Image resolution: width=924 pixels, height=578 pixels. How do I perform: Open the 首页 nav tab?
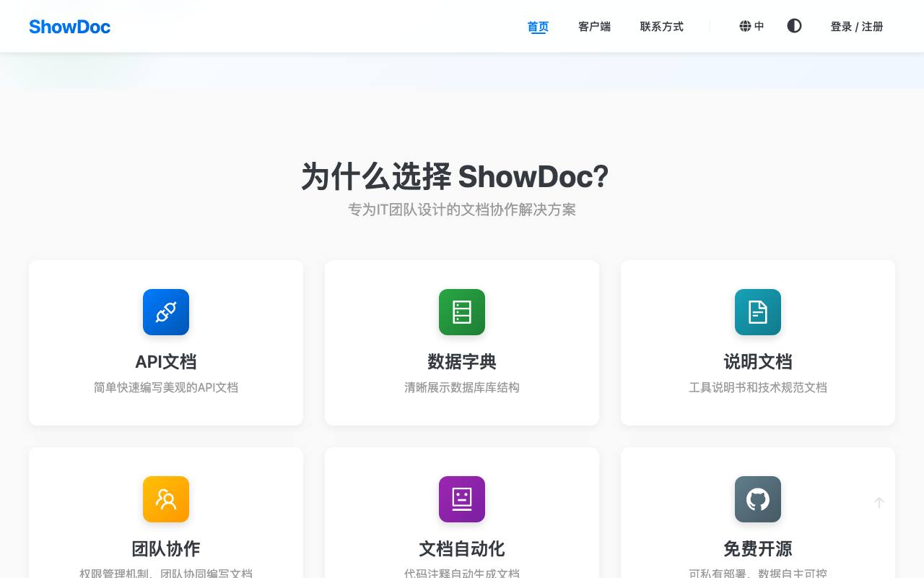pos(538,27)
